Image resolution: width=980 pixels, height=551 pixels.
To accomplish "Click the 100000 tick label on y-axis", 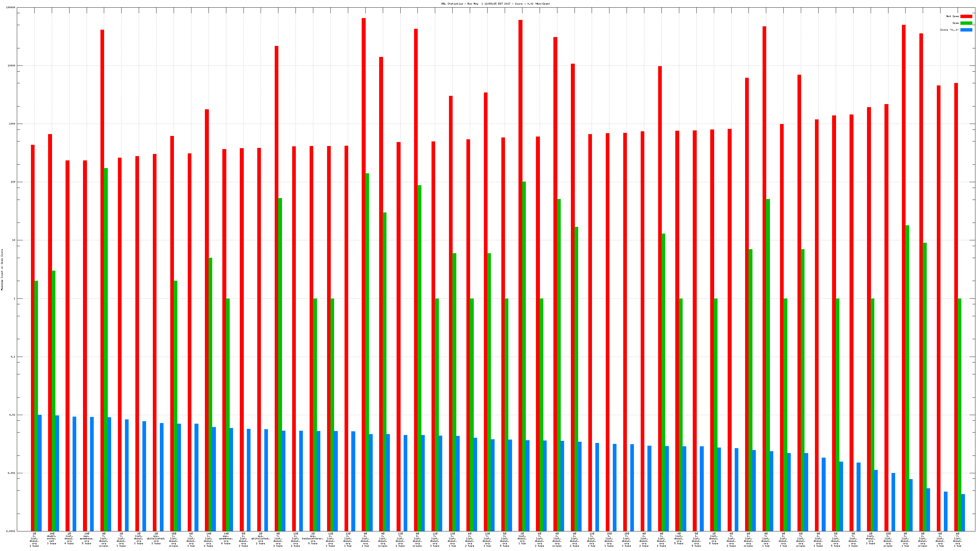I will [x=11, y=8].
